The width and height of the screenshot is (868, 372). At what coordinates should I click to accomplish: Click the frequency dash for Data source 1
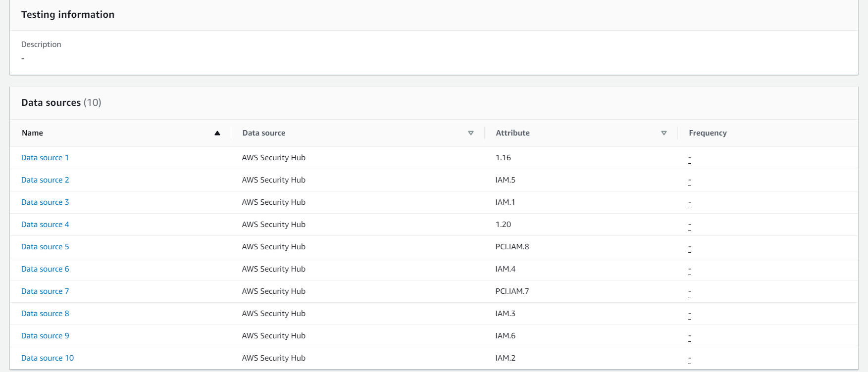tap(690, 159)
